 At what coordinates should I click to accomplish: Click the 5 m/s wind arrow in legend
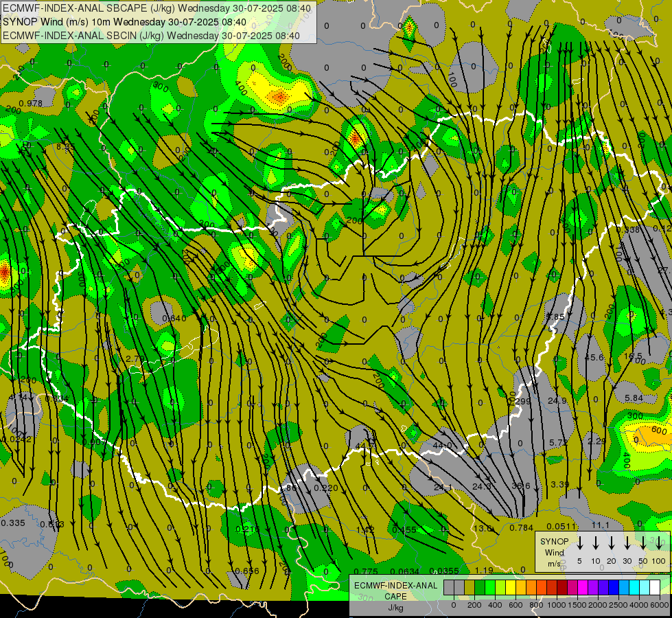[x=580, y=543]
